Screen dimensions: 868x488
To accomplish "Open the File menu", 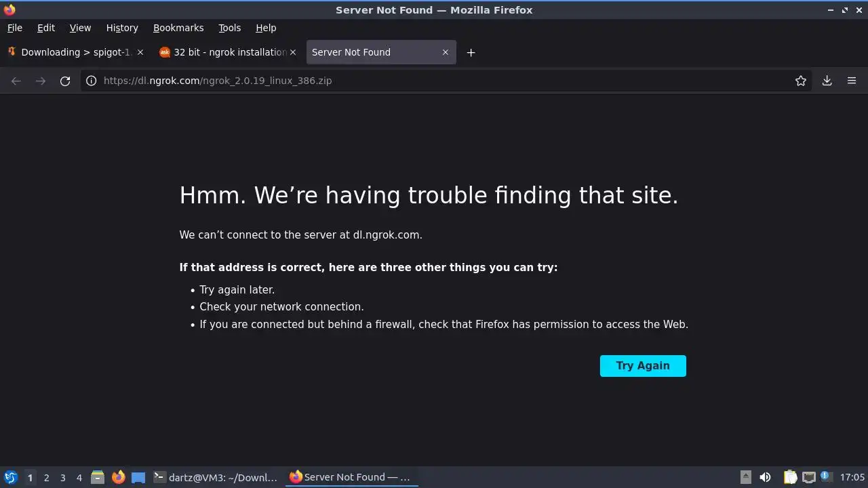I will point(14,28).
